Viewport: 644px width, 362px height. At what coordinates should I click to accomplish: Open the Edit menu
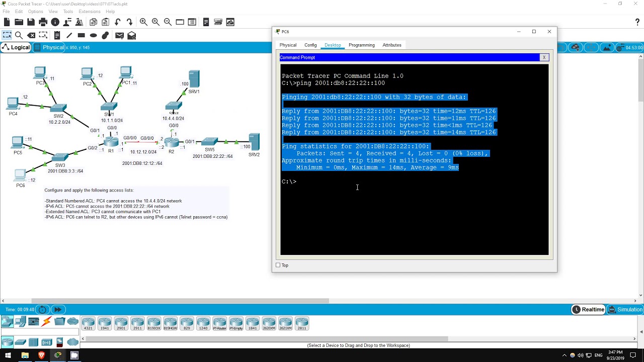[19, 12]
